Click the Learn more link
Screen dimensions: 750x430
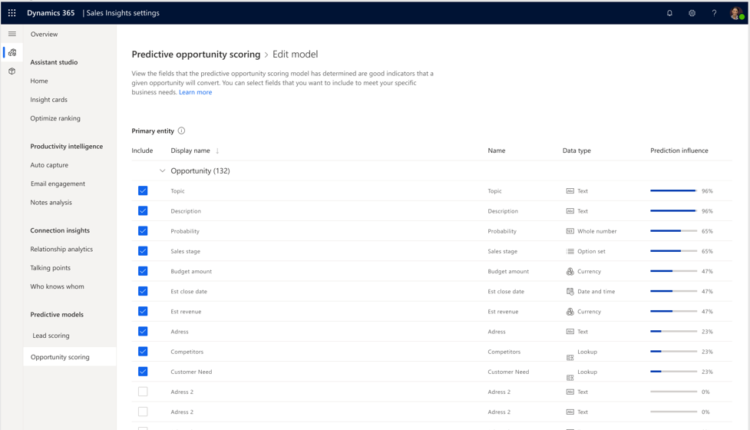click(x=195, y=92)
